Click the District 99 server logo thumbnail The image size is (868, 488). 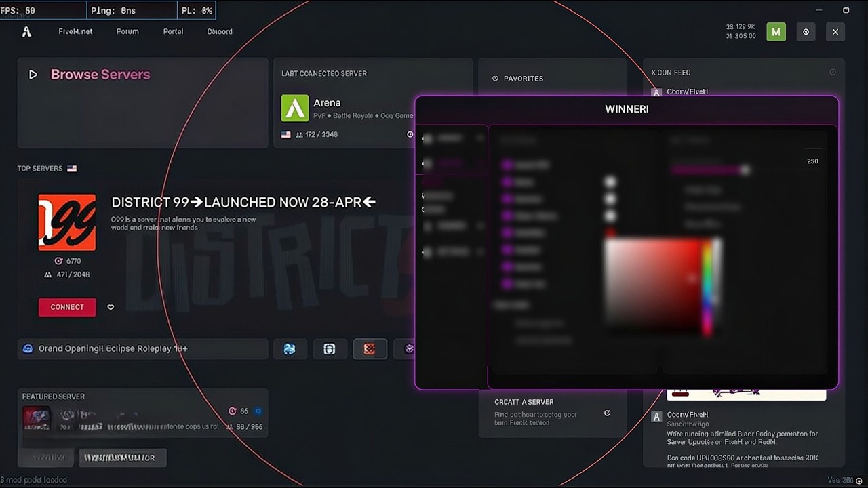click(x=67, y=222)
